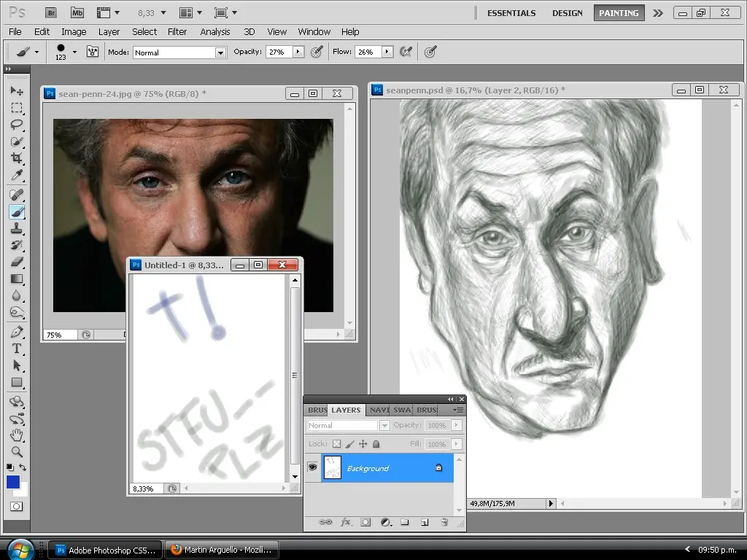747x560 pixels.
Task: Open Brush Preset picker arrow
Action: (74, 52)
